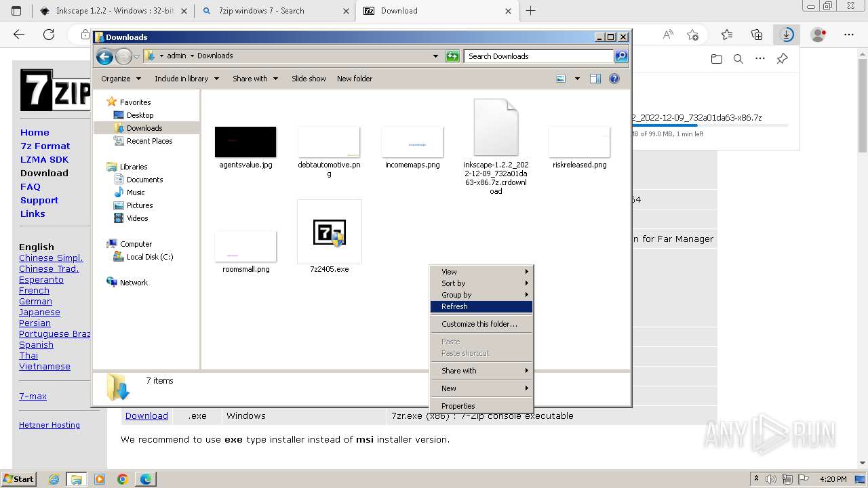Open the View submenu in context menu
The height and width of the screenshot is (488, 868).
pyautogui.click(x=481, y=272)
